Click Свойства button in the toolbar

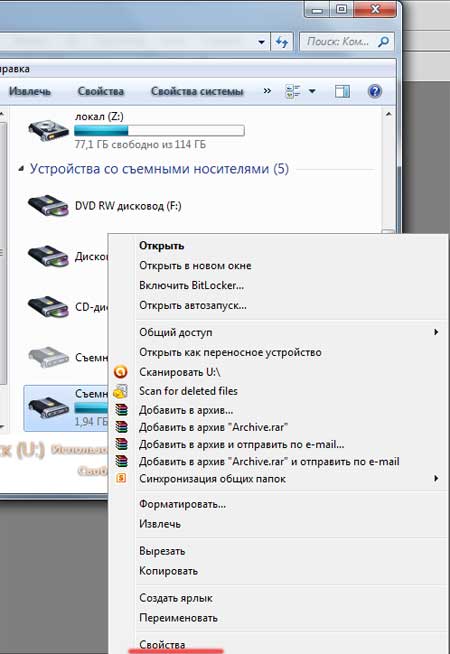pos(101,91)
